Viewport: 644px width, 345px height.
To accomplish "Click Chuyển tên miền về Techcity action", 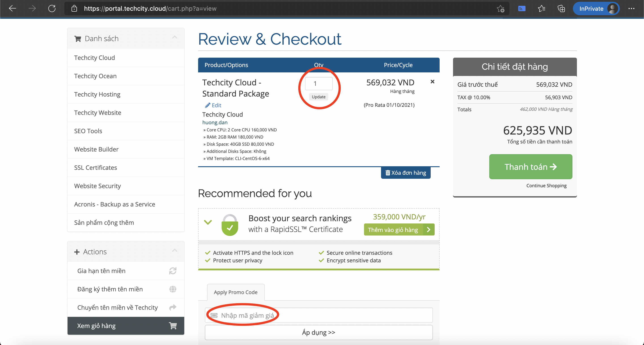I will (126, 307).
